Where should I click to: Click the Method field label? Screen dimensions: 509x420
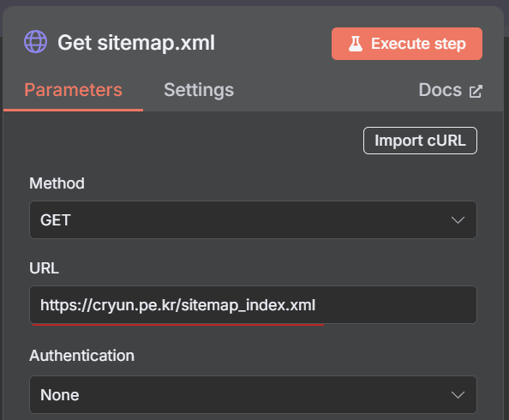(x=57, y=183)
